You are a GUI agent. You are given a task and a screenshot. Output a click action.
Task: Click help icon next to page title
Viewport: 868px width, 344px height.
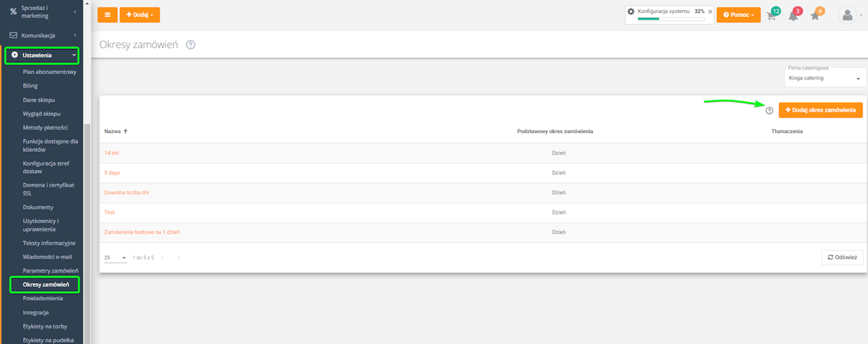coord(191,45)
